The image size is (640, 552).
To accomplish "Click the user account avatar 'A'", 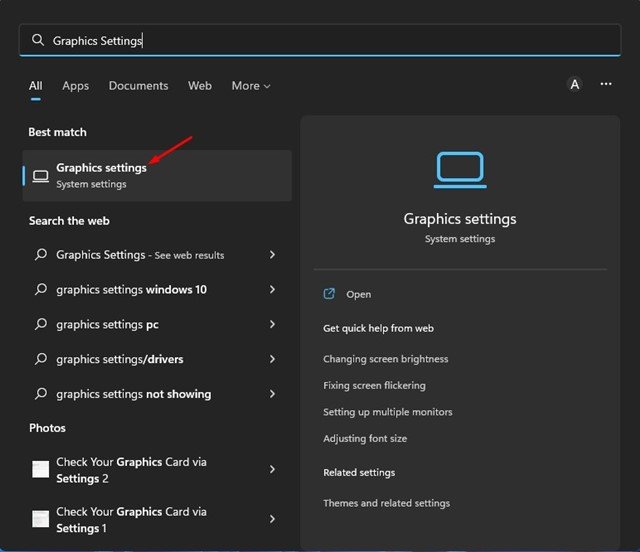I will pos(574,85).
